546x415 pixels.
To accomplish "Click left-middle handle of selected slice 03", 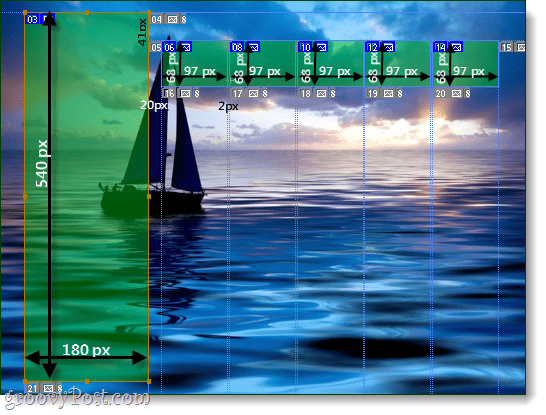I will (25, 197).
